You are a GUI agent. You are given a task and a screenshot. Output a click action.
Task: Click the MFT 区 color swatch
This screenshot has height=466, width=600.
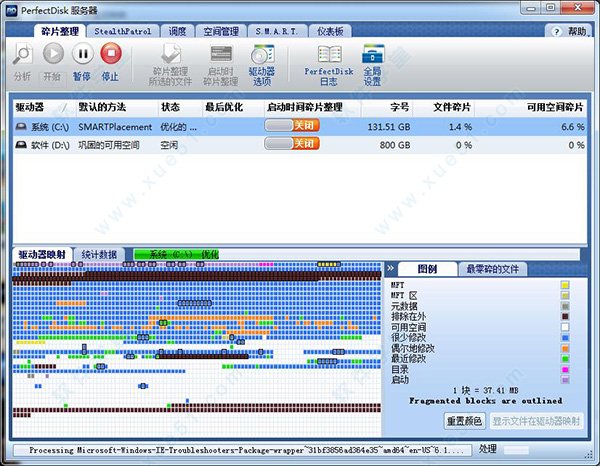[565, 295]
